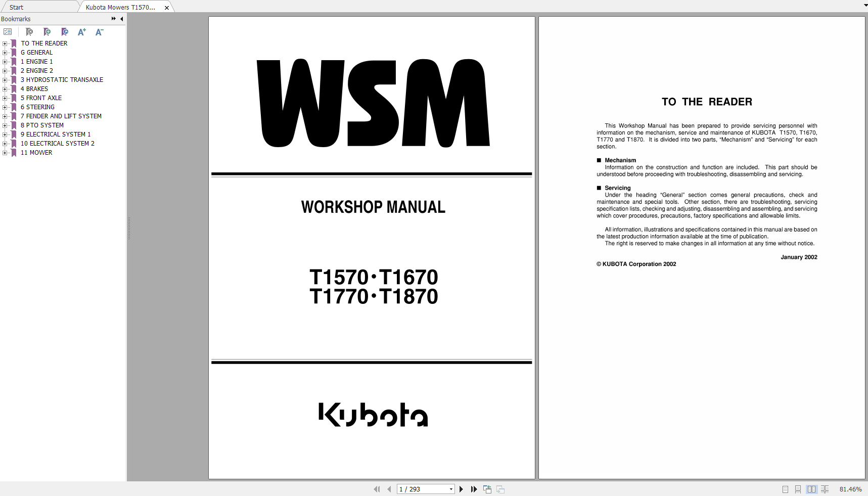Open the 8 PTO SYSTEM bookmark
Screen dimensions: 868x496
pyautogui.click(x=42, y=125)
